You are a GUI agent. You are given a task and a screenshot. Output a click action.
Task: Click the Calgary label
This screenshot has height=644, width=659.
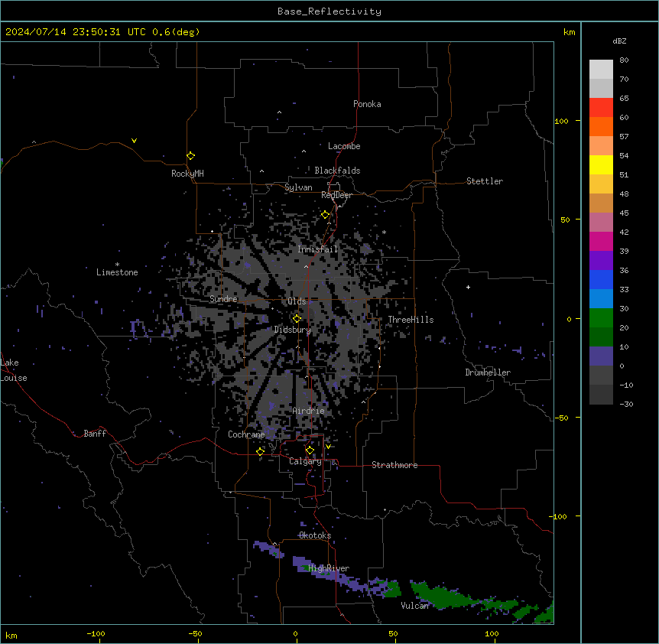[x=306, y=461]
